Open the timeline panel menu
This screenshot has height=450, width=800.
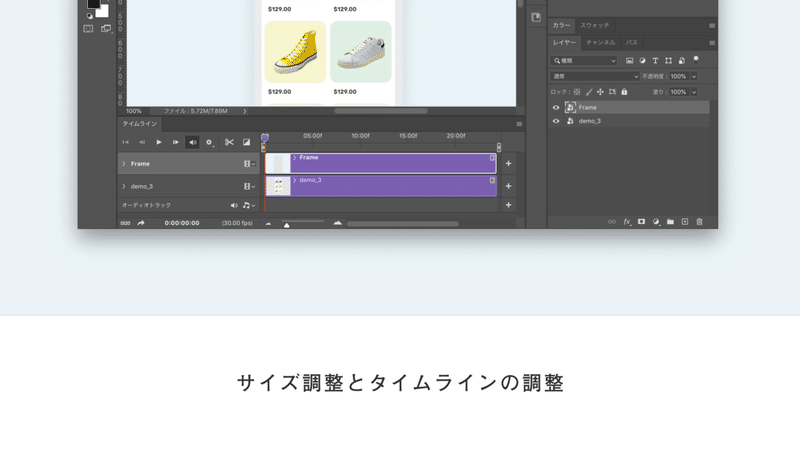coord(519,124)
